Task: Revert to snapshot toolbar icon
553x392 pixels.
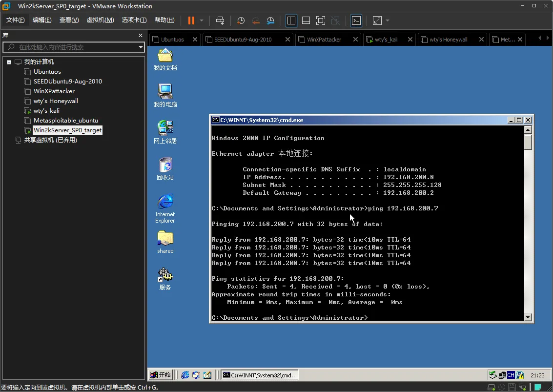Action: point(256,21)
